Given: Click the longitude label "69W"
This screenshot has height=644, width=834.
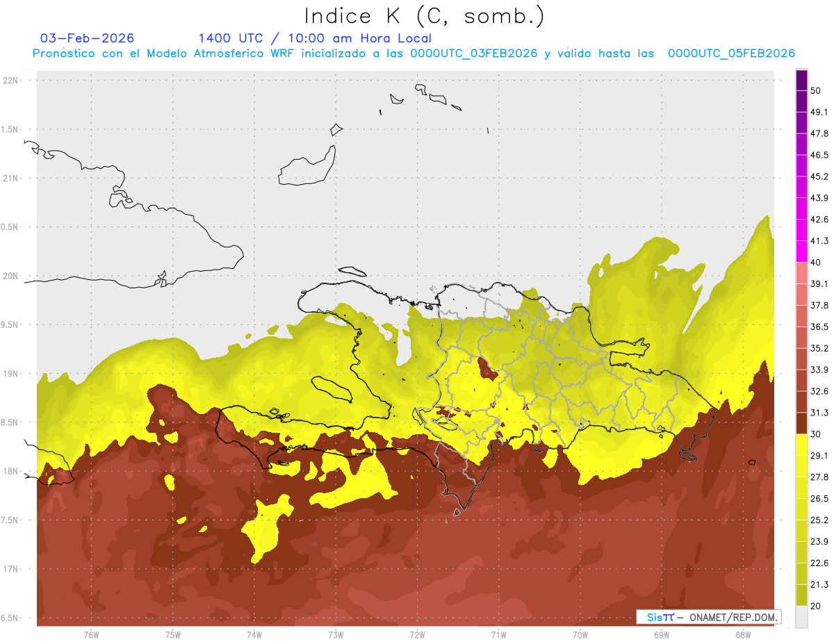Looking at the screenshot, I should pyautogui.click(x=662, y=635).
